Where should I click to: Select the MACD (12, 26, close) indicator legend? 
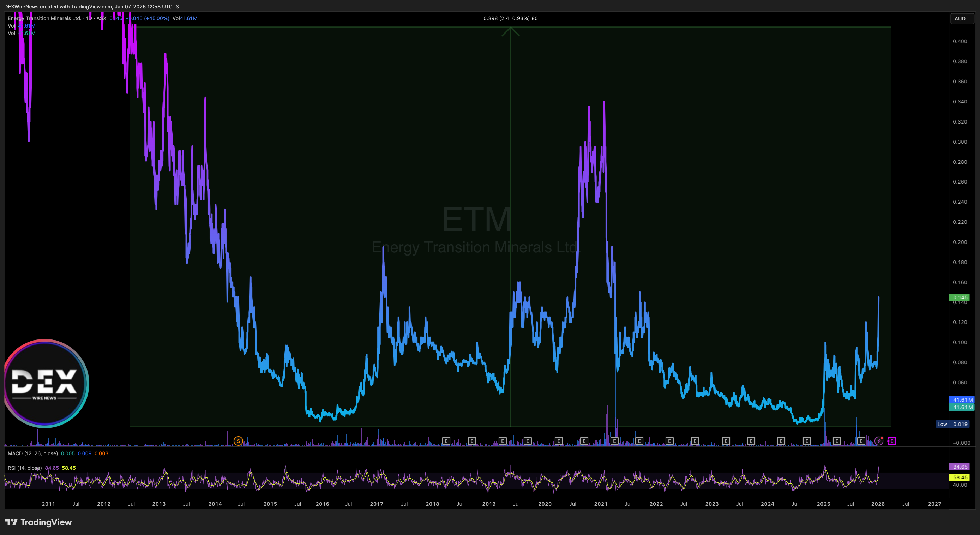[x=33, y=453]
